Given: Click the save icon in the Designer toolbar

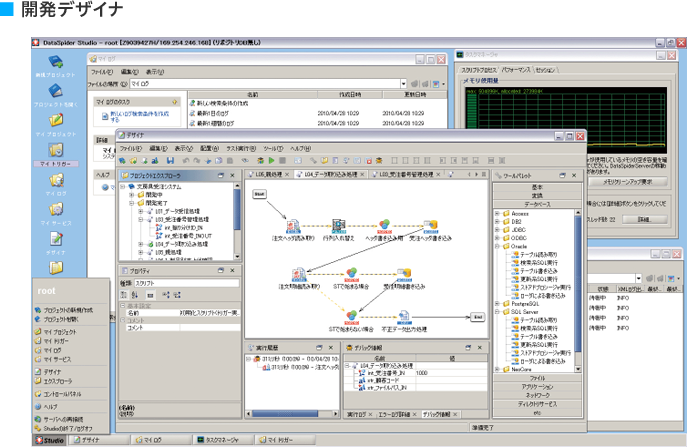Looking at the screenshot, I should click(171, 160).
